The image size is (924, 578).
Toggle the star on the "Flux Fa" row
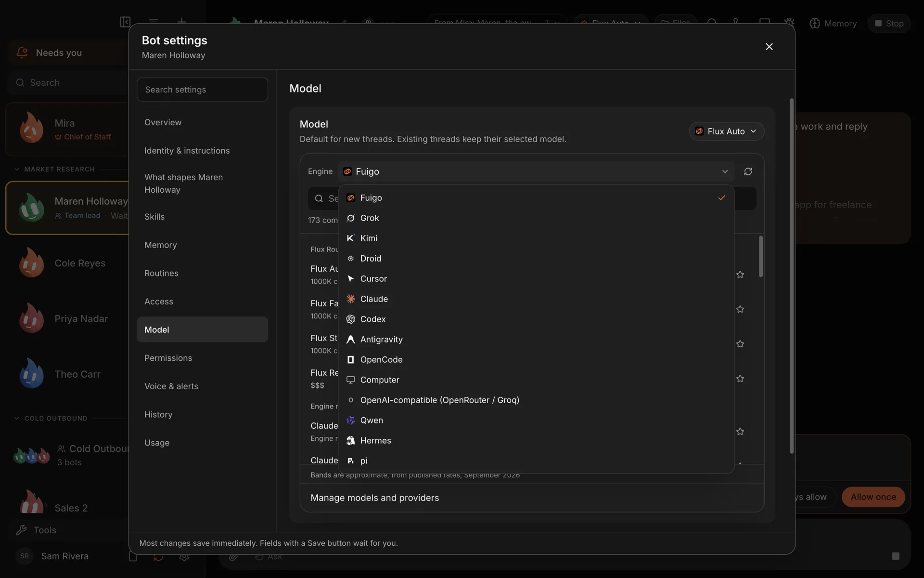click(740, 309)
